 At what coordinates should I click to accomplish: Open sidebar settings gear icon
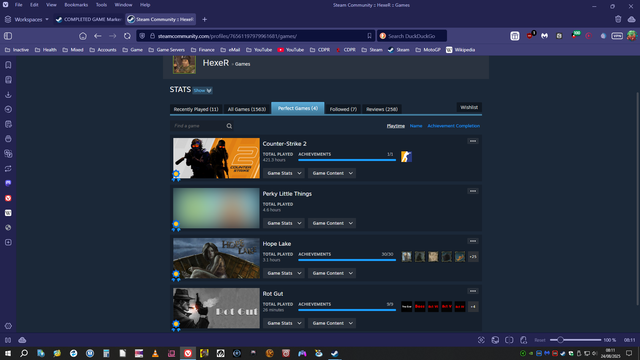8,326
